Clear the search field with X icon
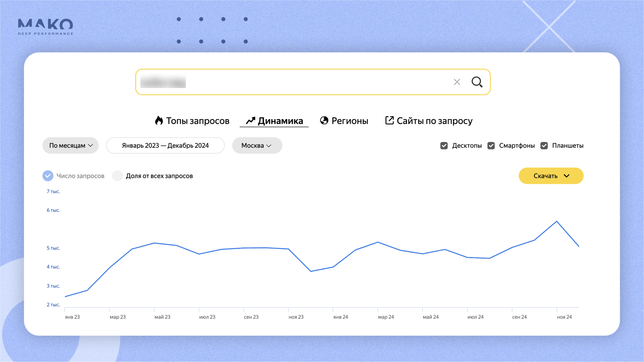The image size is (644, 362). 457,82
